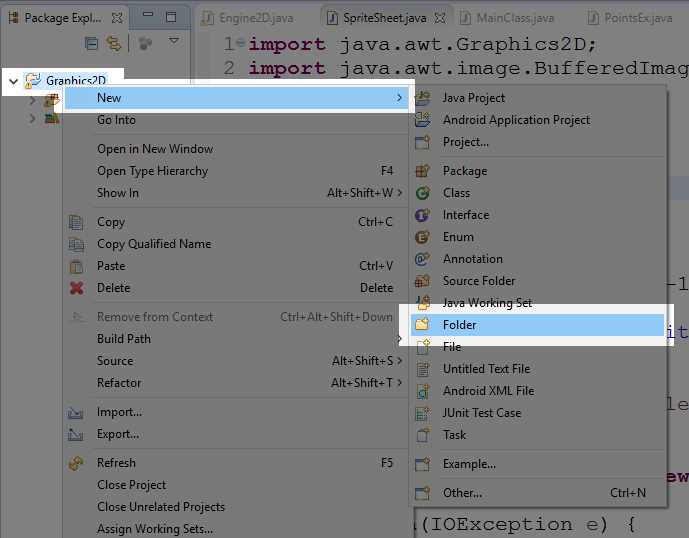
Task: Click the Ctrl+V shortcut label
Action: click(376, 266)
